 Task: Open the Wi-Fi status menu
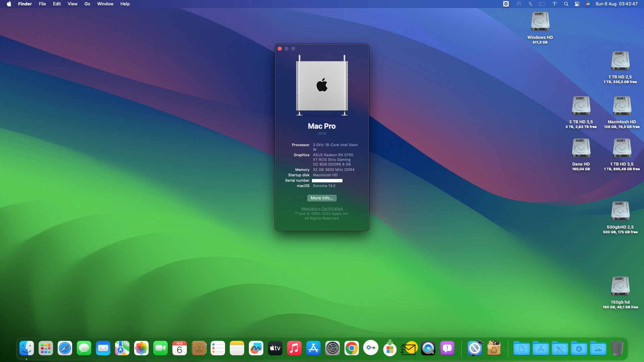coord(554,4)
